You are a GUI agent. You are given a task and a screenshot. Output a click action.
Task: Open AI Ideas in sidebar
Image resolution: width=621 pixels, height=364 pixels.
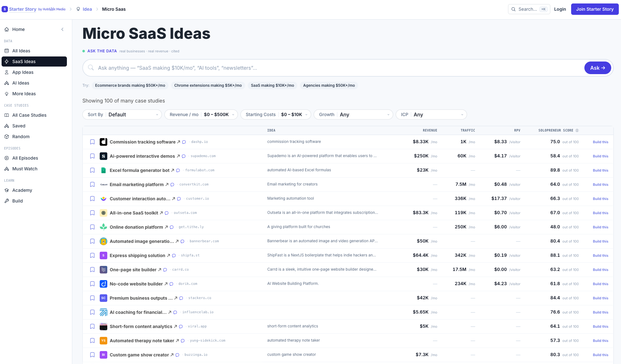point(34,83)
